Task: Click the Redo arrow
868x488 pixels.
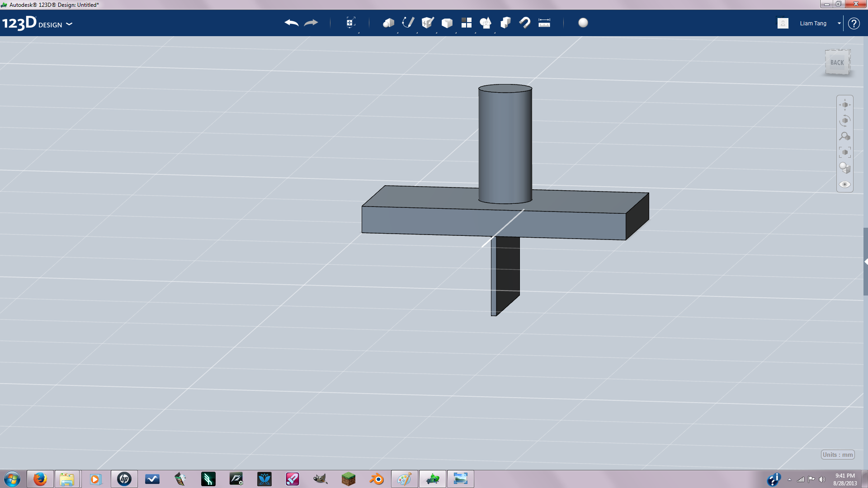Action: [x=311, y=23]
